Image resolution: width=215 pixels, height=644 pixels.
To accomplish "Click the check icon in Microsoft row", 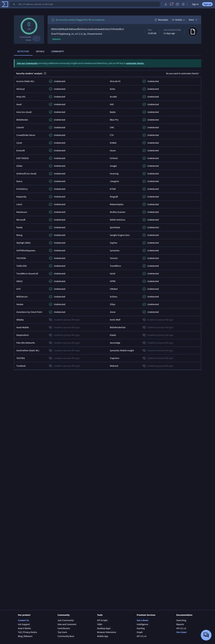I will pyautogui.click(x=51, y=220).
